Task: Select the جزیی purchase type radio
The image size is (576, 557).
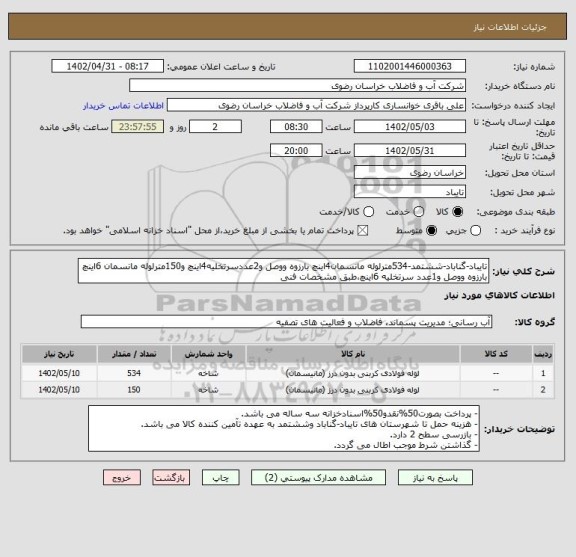Action: tap(476, 231)
